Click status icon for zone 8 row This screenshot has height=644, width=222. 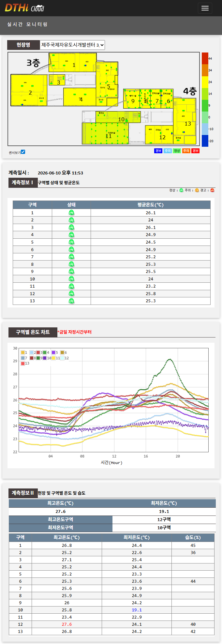[71, 264]
